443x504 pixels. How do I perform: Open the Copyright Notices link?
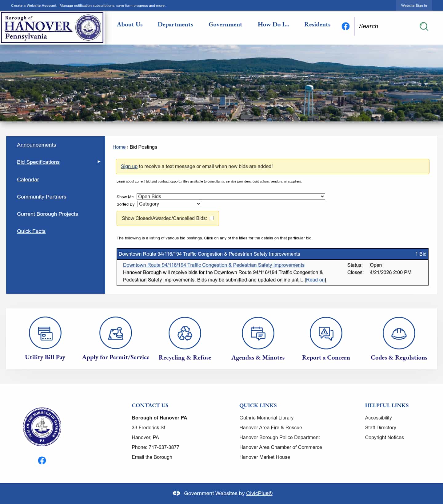pos(385,437)
